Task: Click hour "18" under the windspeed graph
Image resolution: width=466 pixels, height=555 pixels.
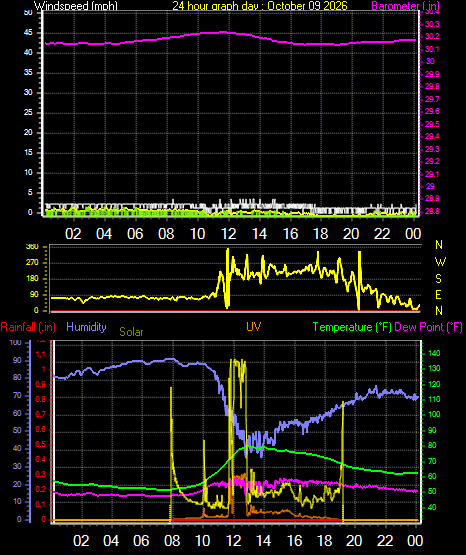Action: [321, 234]
